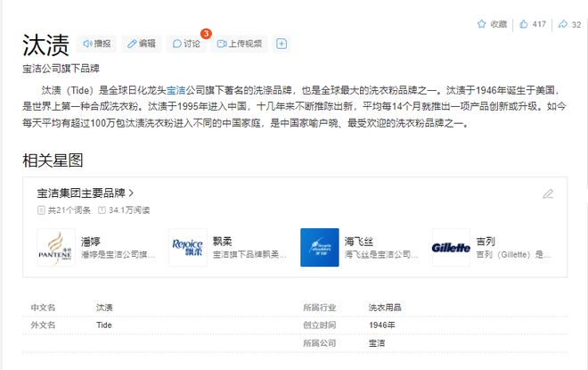This screenshot has width=588, height=370.
Task: Click the pencil edit icon in the star map card
Action: [548, 194]
